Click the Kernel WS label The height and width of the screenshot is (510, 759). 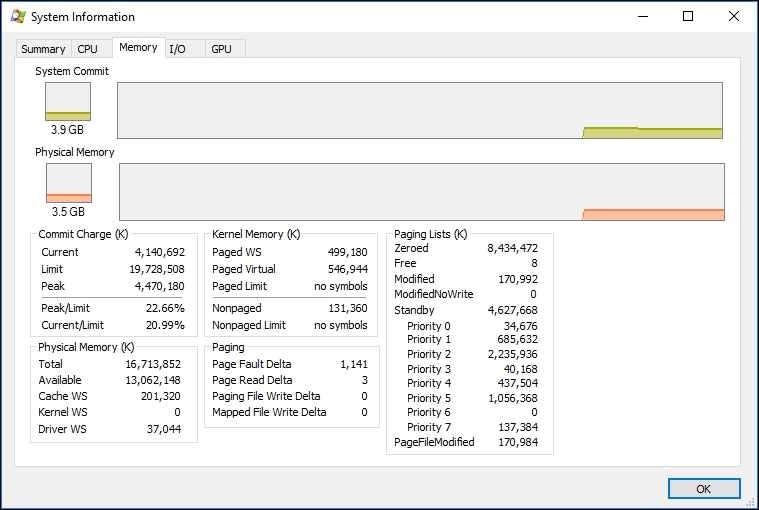click(63, 412)
